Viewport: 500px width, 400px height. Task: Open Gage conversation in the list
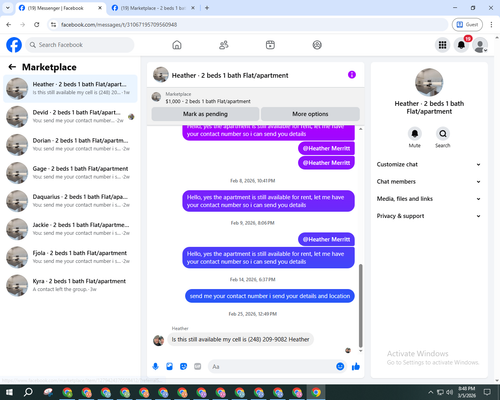click(70, 173)
